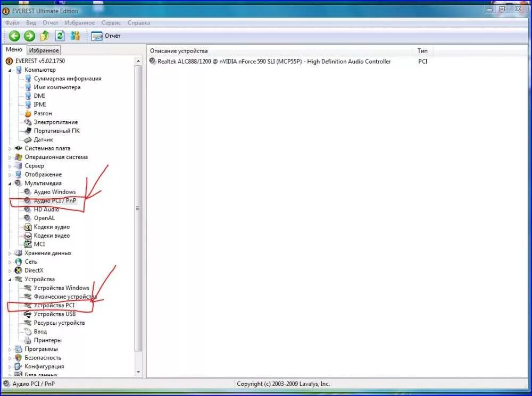Image resolution: width=532 pixels, height=396 pixels.
Task: Click the tree scrollbar down arrow
Action: click(x=138, y=372)
